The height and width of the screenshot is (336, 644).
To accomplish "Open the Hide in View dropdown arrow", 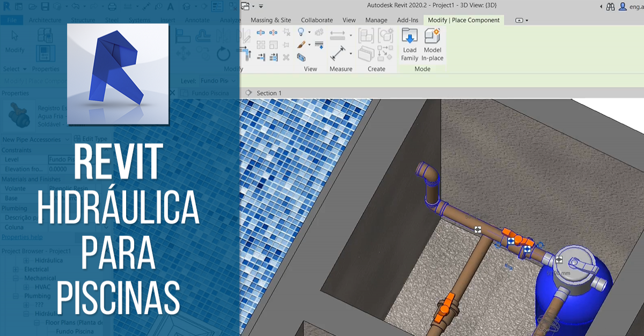I will (309, 32).
